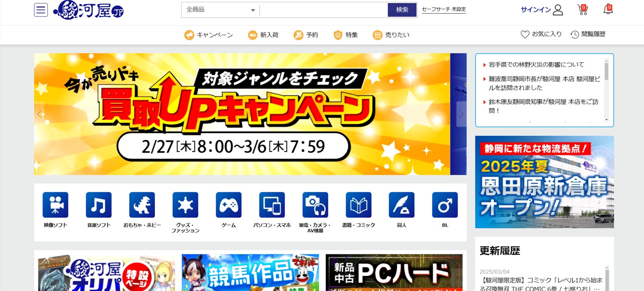Open the パソコン・スマホ category icon
Viewport: 644px width, 291px height.
pos(272,205)
